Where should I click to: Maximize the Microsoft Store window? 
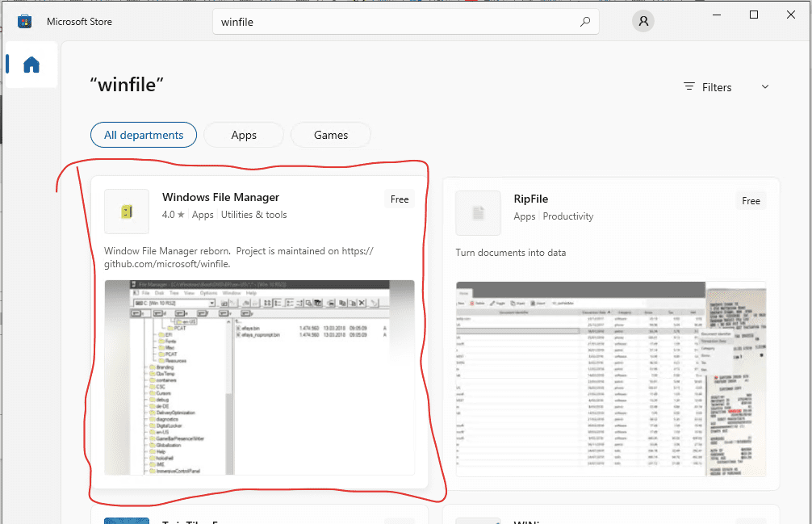click(x=754, y=15)
